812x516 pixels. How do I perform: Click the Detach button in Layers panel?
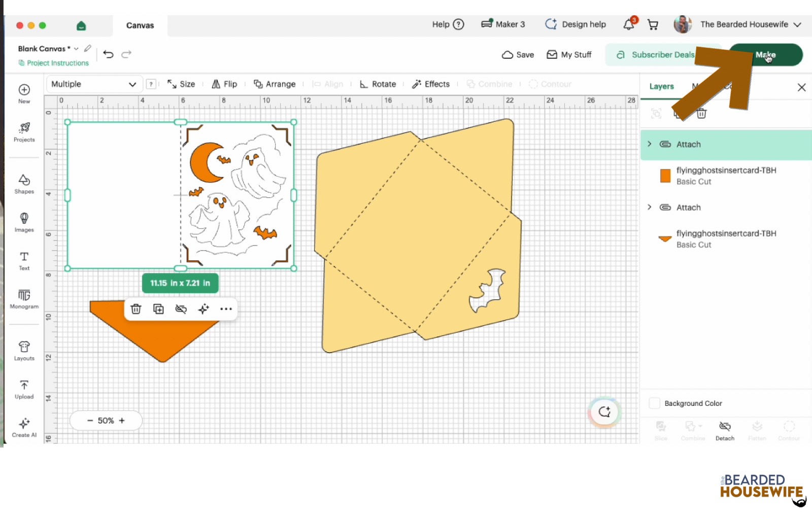pyautogui.click(x=725, y=431)
